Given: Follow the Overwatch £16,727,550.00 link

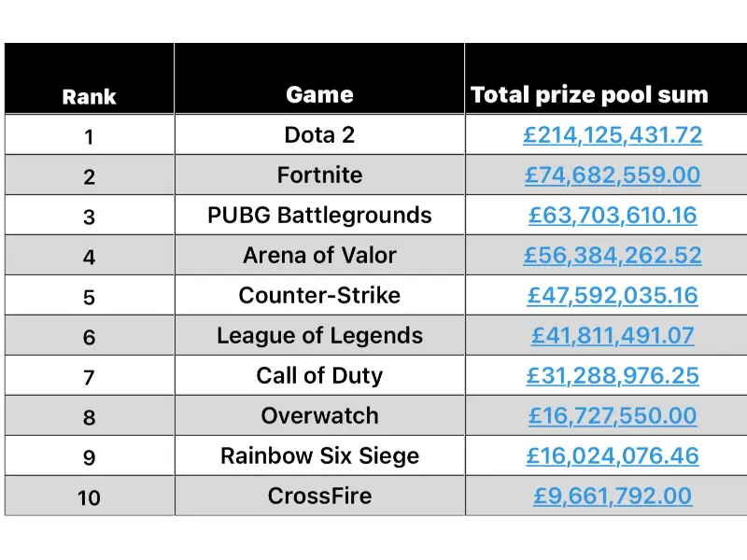Looking at the screenshot, I should tap(613, 416).
